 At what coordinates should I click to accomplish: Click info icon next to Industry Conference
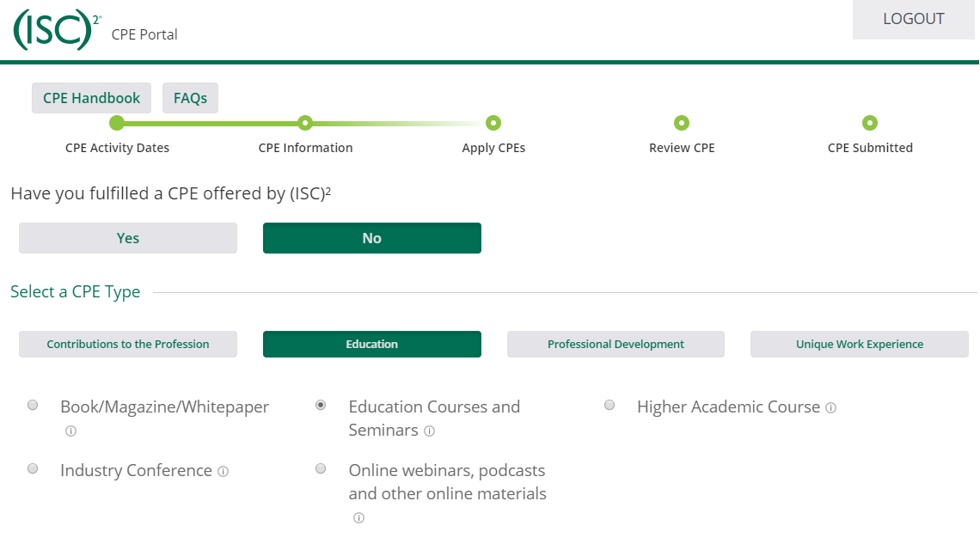point(223,472)
